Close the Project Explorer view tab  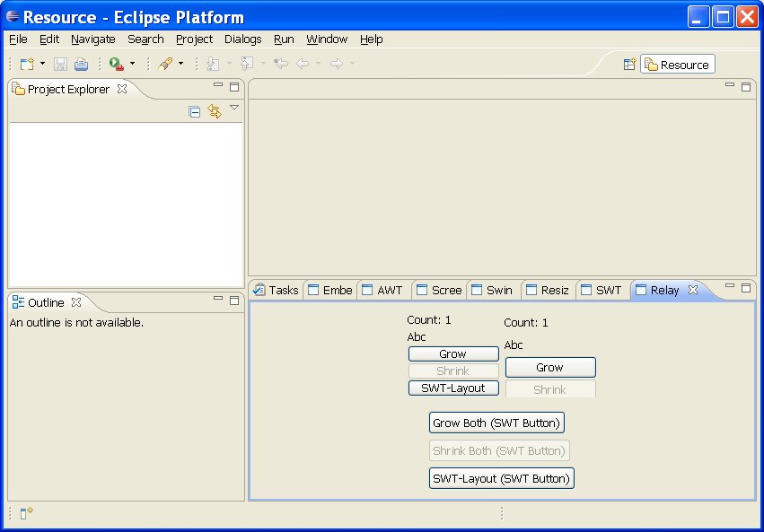[122, 89]
